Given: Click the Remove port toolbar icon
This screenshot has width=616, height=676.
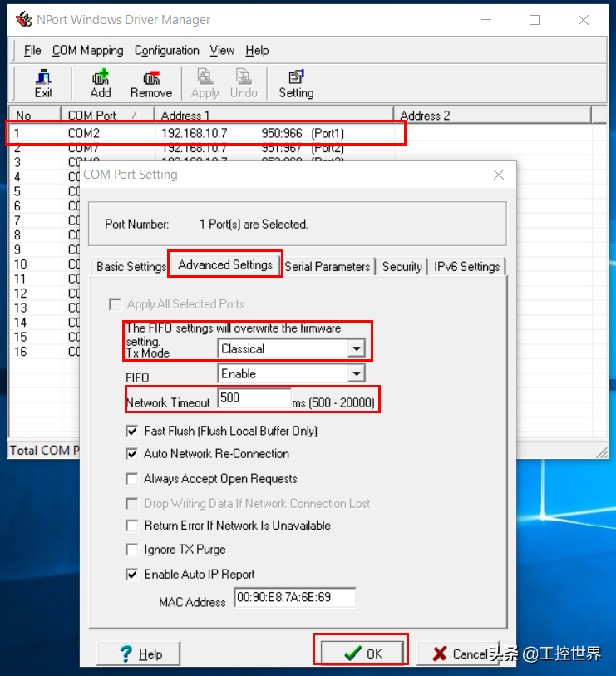Looking at the screenshot, I should [x=150, y=83].
